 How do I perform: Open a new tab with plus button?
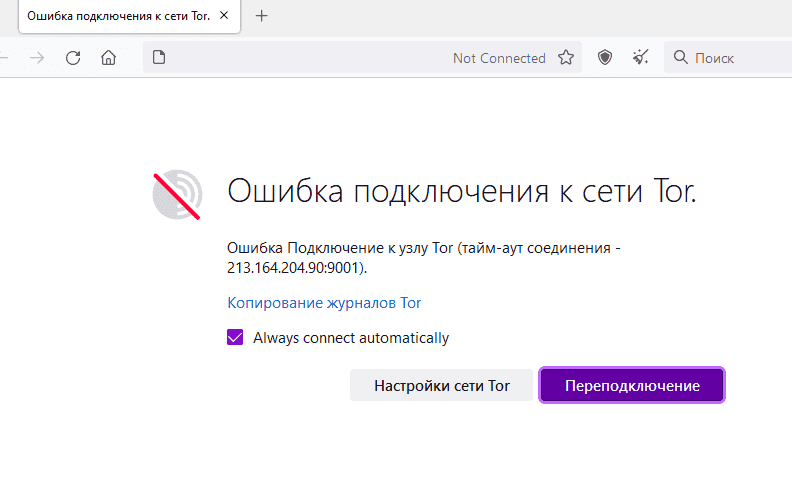tap(262, 16)
